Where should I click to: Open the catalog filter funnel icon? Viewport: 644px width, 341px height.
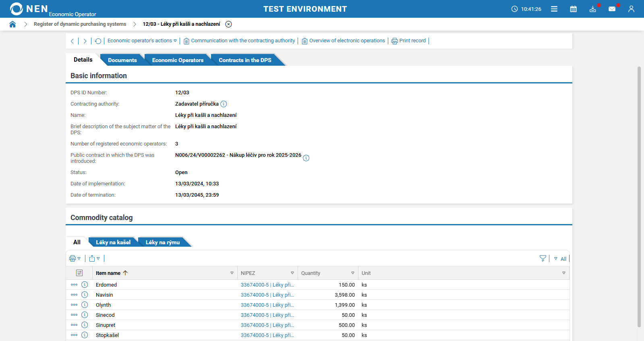click(543, 258)
